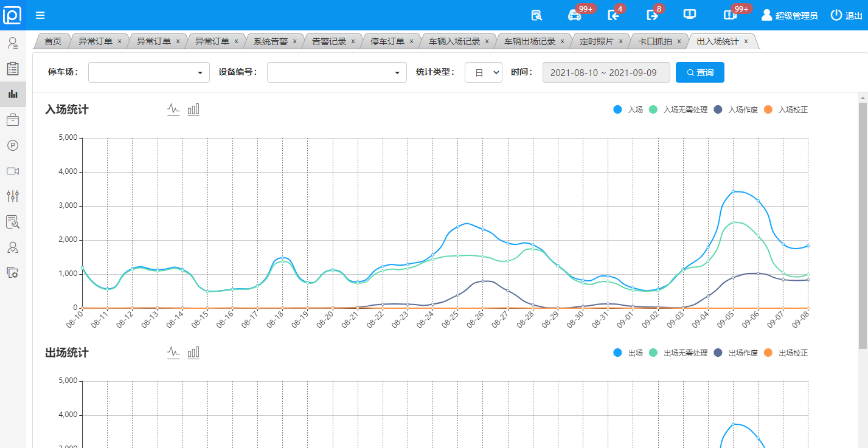Switch 出场统计 chart to bar view
The height and width of the screenshot is (448, 868).
[193, 353]
